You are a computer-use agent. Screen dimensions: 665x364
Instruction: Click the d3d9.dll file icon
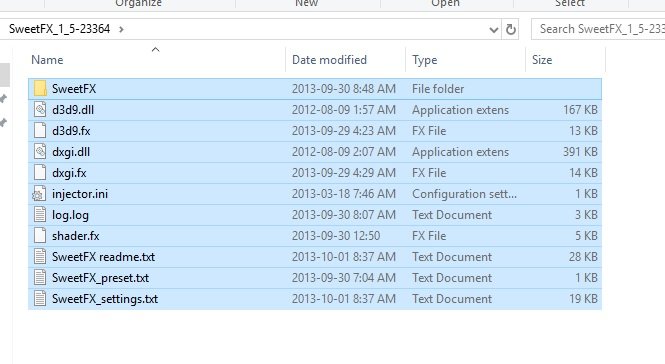point(40,109)
